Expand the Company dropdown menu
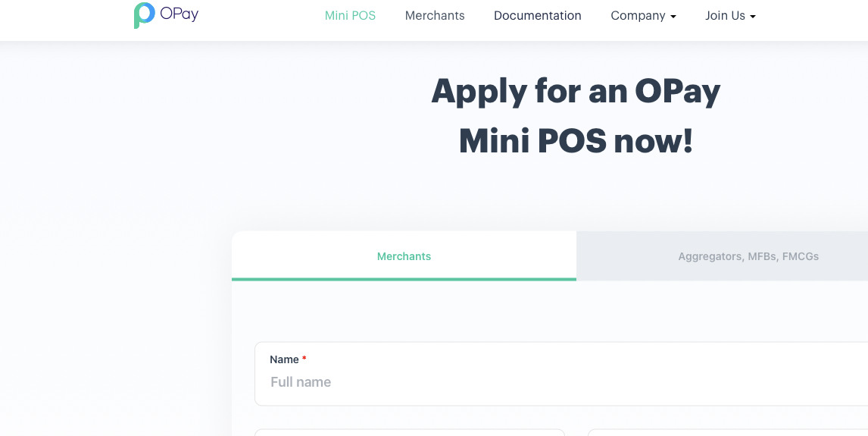 [x=643, y=15]
